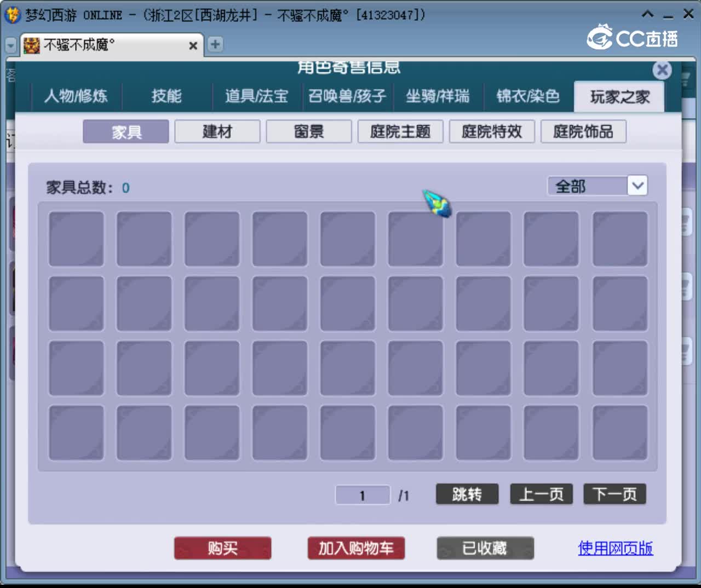The image size is (701, 588).
Task: Click the 跳转 jump button
Action: click(467, 494)
